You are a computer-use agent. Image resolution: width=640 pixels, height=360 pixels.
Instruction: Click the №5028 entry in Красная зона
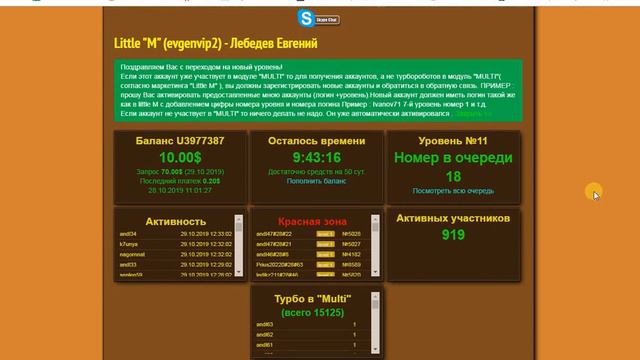pos(351,234)
